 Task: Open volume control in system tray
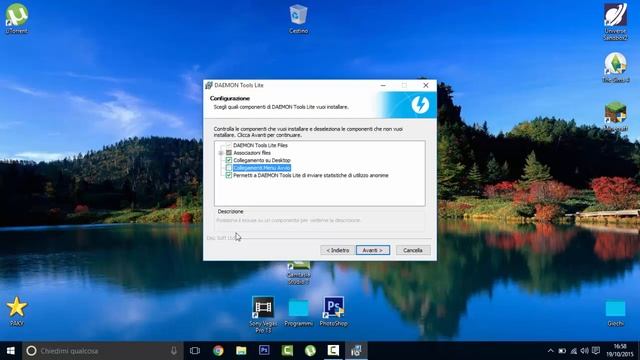click(x=584, y=351)
